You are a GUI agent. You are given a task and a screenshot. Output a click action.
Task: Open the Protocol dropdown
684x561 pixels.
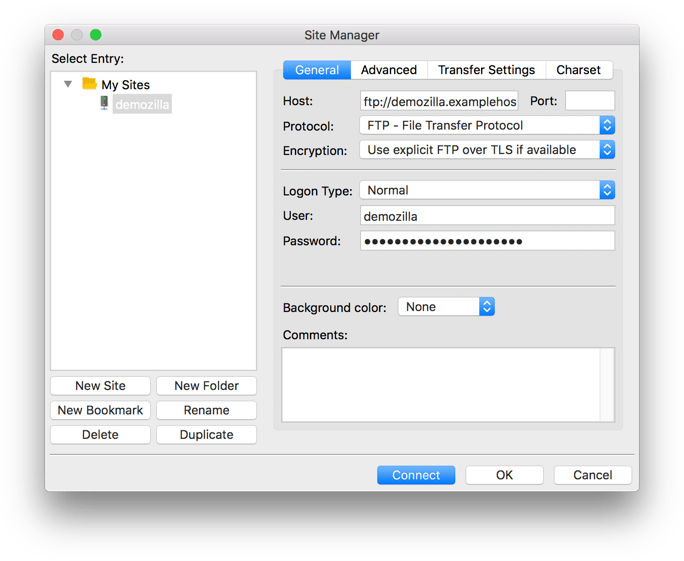tap(486, 126)
